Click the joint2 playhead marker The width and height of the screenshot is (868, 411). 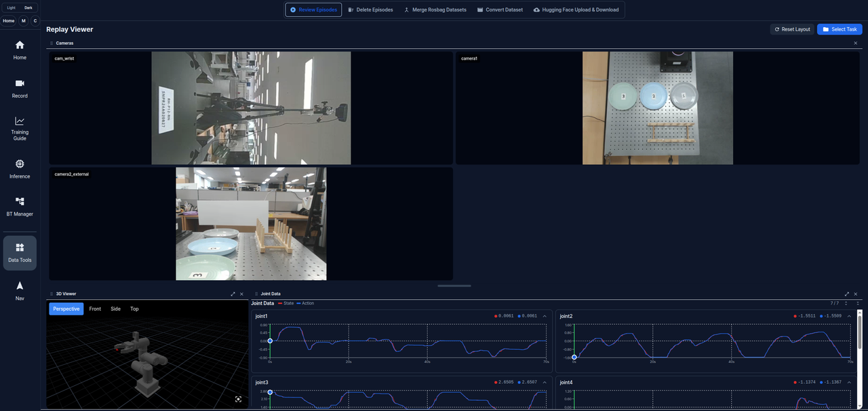pyautogui.click(x=574, y=357)
